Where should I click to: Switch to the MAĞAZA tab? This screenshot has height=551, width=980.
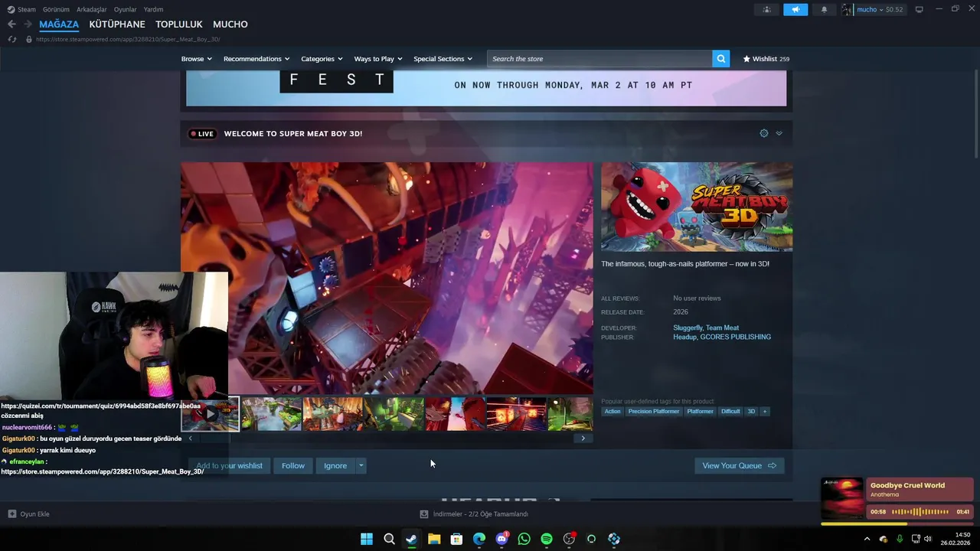tap(59, 24)
